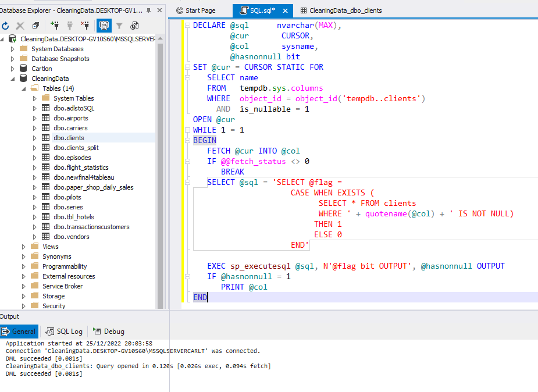
Task: Select the External resources folder
Action: pyautogui.click(x=63, y=276)
